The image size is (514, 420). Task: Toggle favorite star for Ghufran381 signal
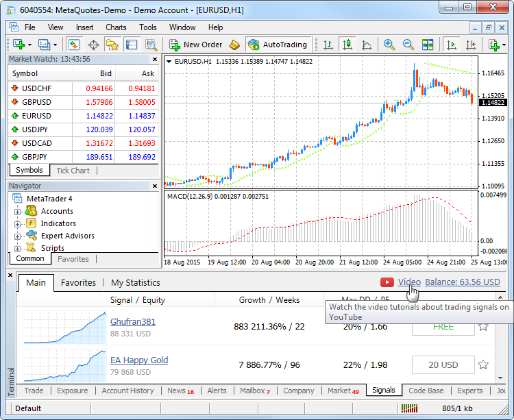483,326
